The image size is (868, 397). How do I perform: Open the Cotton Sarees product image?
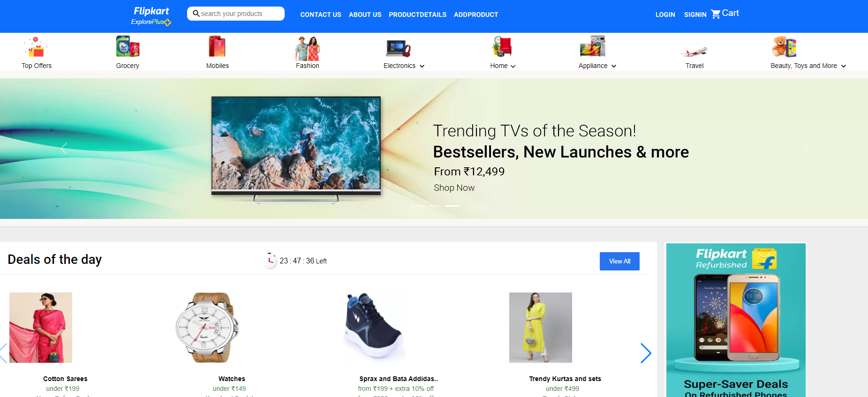tap(41, 328)
